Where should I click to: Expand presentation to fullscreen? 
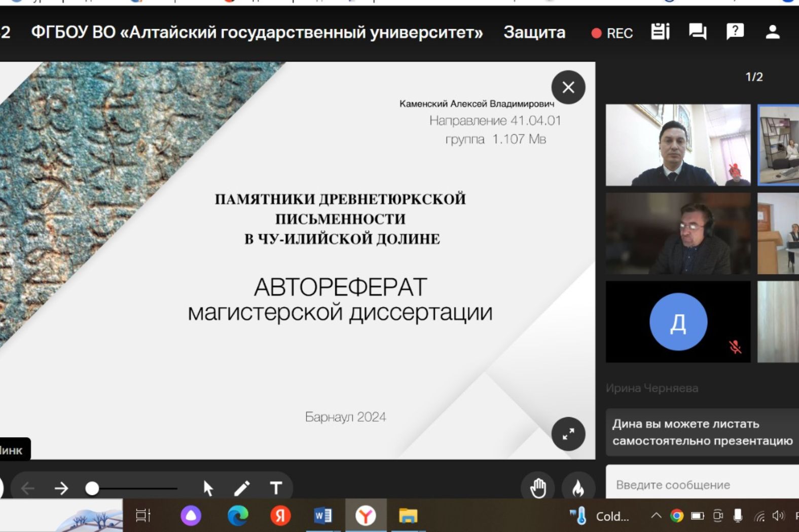(568, 434)
